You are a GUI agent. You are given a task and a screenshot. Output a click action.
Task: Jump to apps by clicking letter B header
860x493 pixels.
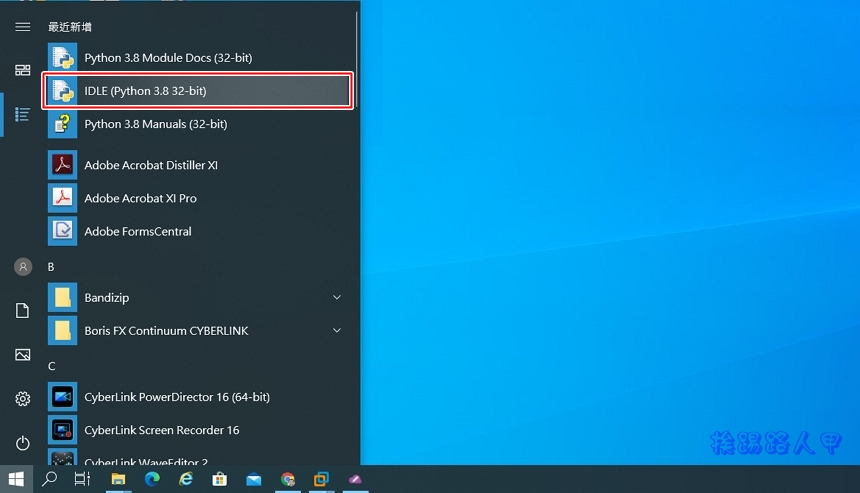[51, 267]
